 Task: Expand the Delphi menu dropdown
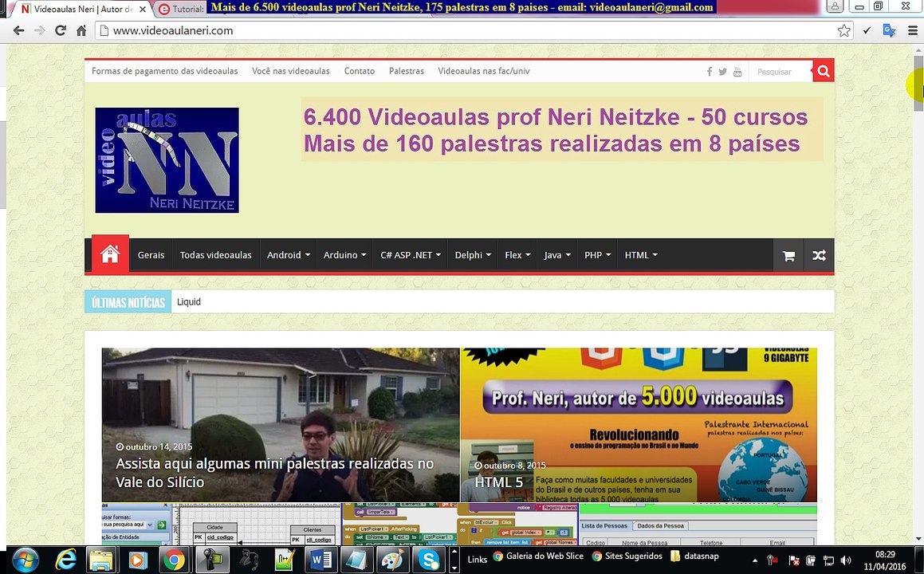coord(473,255)
